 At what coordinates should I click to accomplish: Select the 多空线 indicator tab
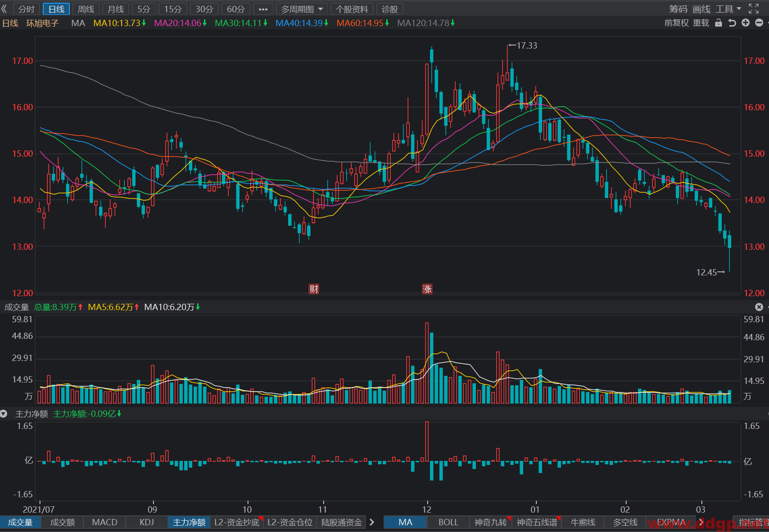click(625, 522)
